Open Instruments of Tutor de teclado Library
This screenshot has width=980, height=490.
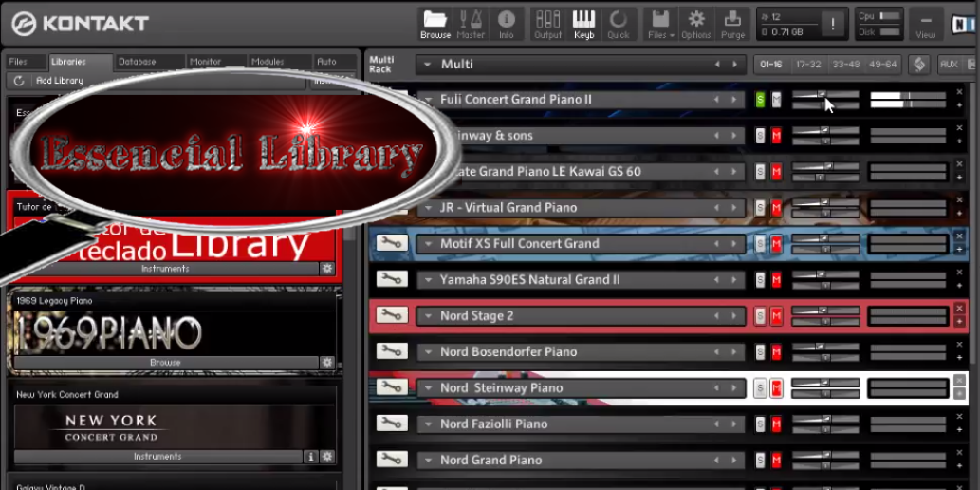coord(166,269)
